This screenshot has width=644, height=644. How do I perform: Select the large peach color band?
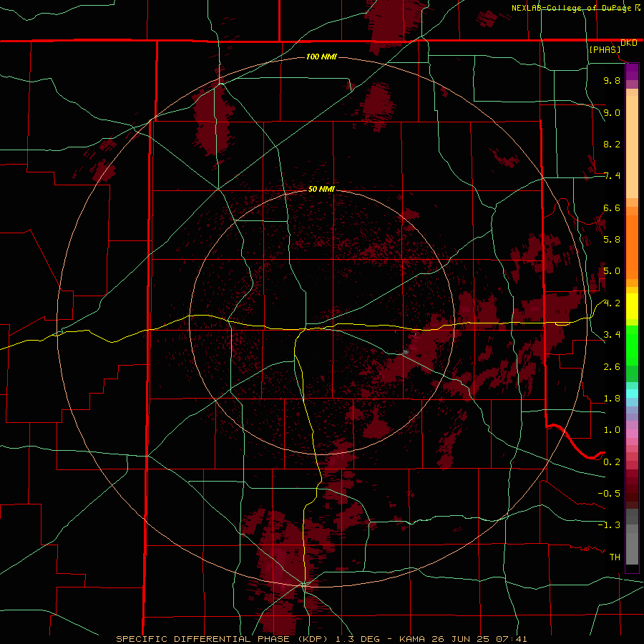tap(632, 147)
